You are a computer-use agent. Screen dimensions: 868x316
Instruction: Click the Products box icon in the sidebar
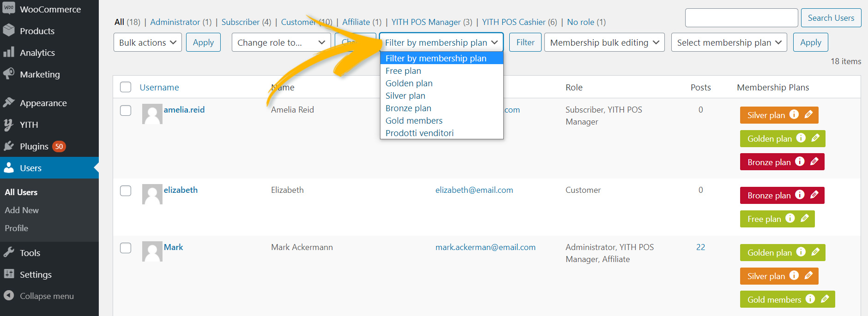pos(9,30)
